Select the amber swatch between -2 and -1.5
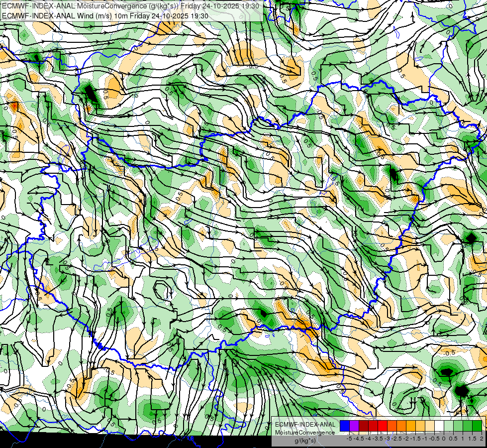Viewport: 487px width, 448px height. click(x=411, y=426)
